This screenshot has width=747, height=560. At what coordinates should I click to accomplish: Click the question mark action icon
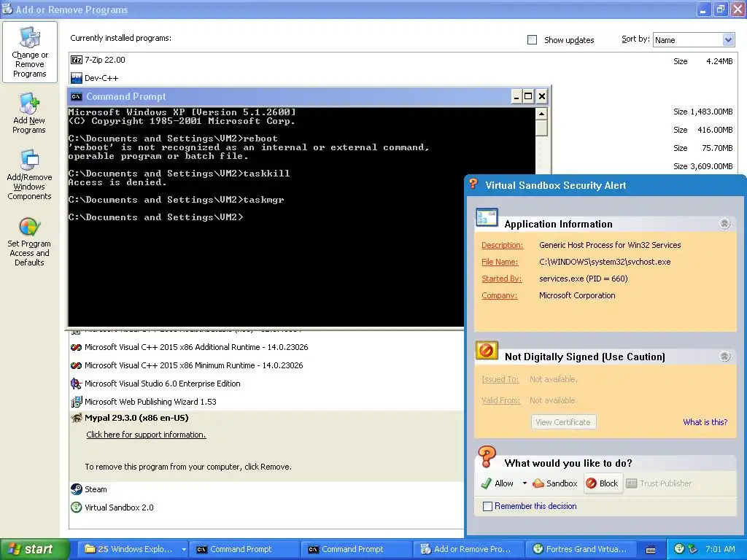(x=487, y=456)
